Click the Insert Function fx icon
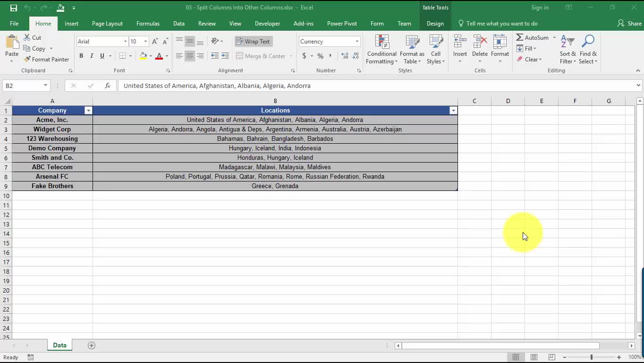 [108, 86]
